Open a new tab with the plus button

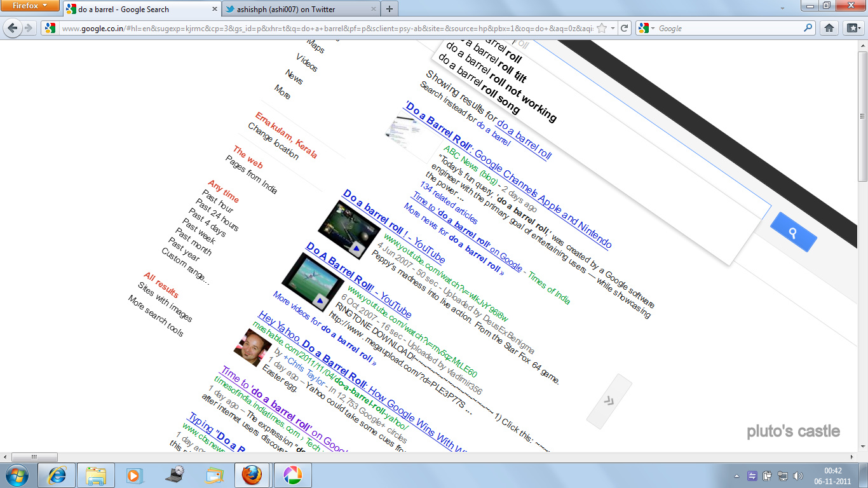(x=389, y=9)
